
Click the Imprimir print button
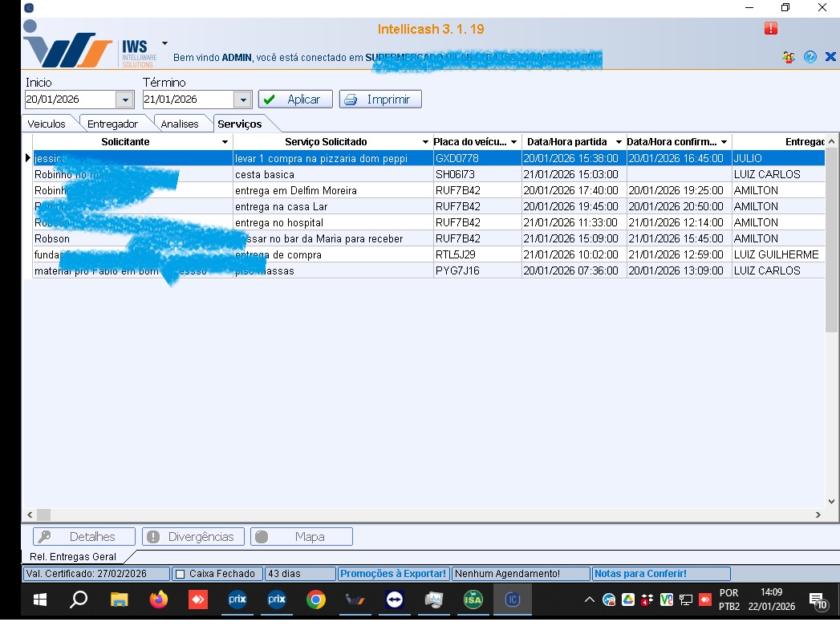379,100
